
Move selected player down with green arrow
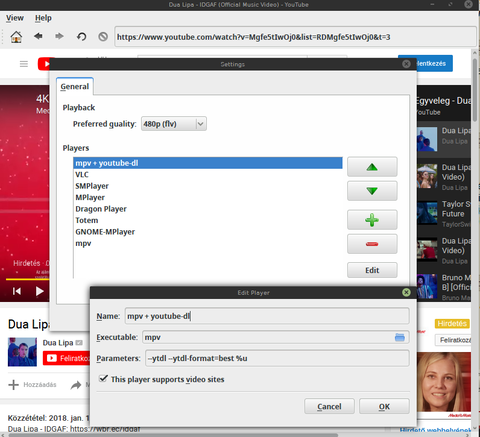372,191
